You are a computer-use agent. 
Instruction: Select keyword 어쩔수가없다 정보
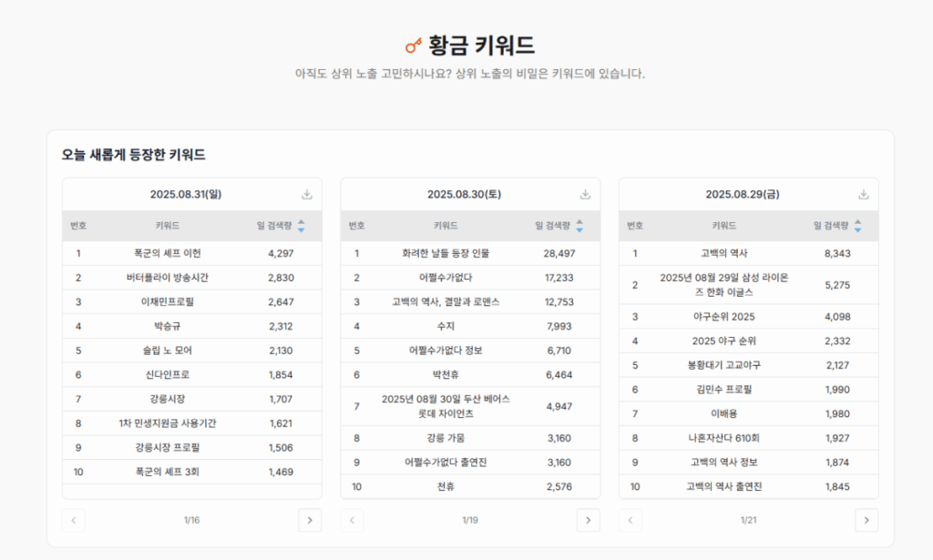446,351
